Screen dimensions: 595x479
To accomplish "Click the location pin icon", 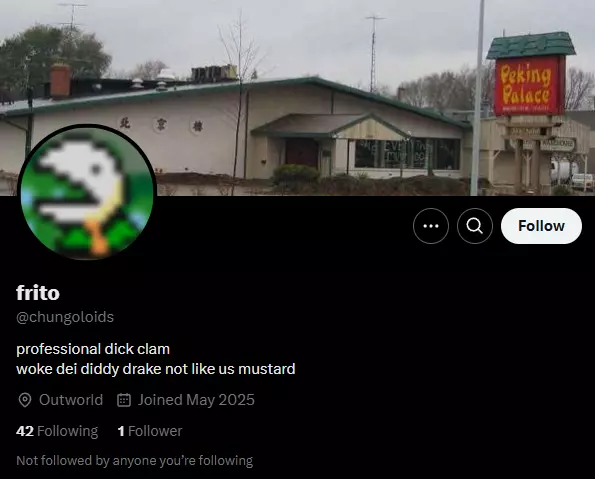I will pos(25,400).
